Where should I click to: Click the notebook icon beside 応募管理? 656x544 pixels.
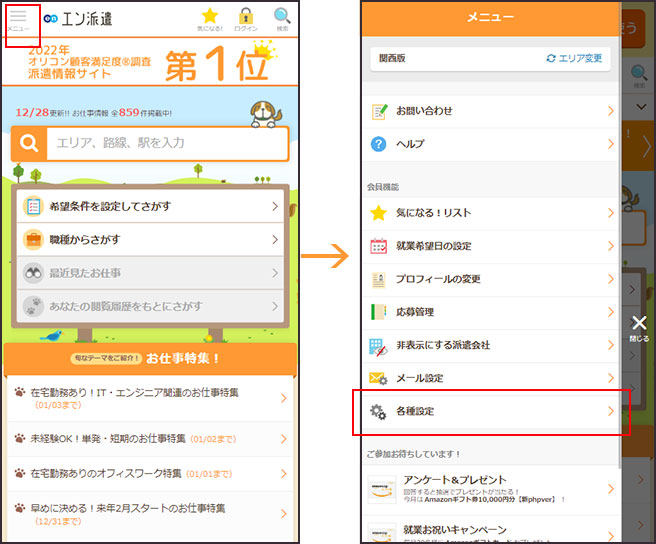tap(379, 312)
